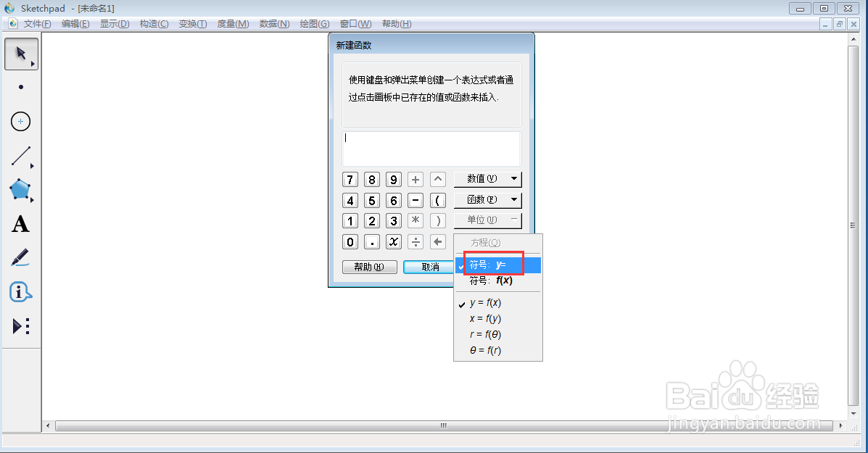This screenshot has width=868, height=453.
Task: Select θ = f(r) equation form
Action: [497, 351]
